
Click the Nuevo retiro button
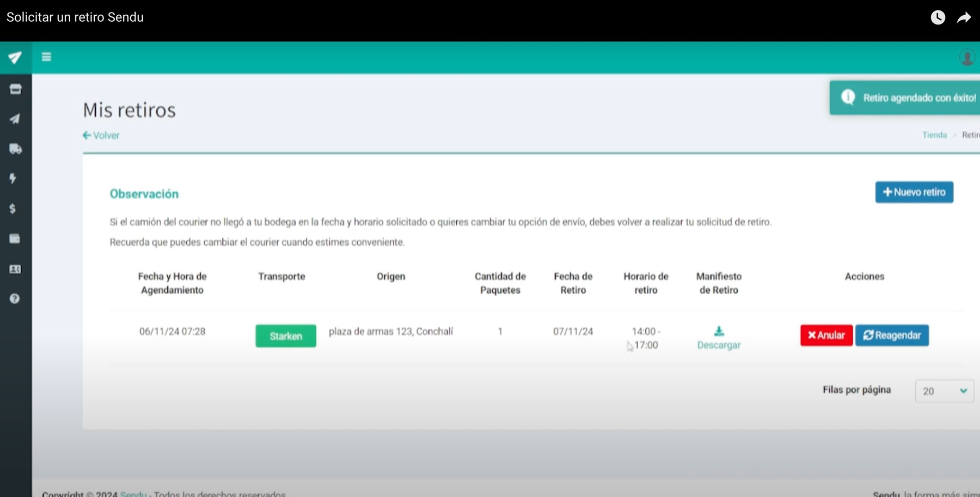pos(914,192)
